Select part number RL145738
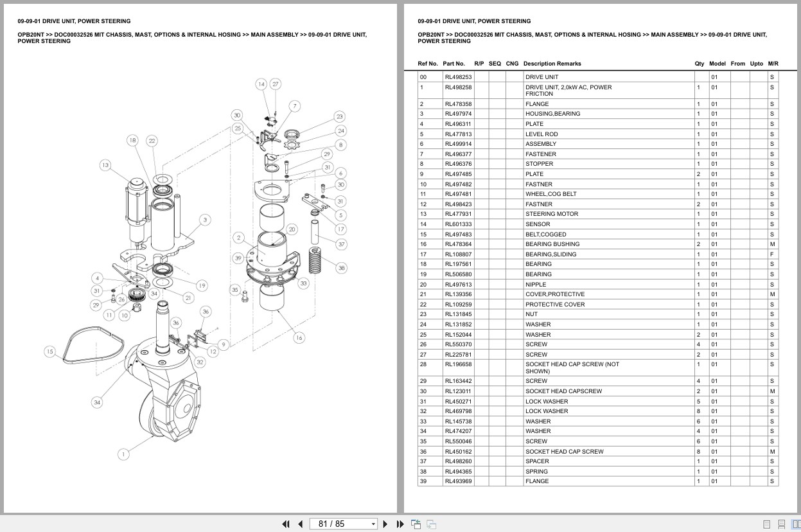This screenshot has height=532, width=801. pyautogui.click(x=458, y=421)
